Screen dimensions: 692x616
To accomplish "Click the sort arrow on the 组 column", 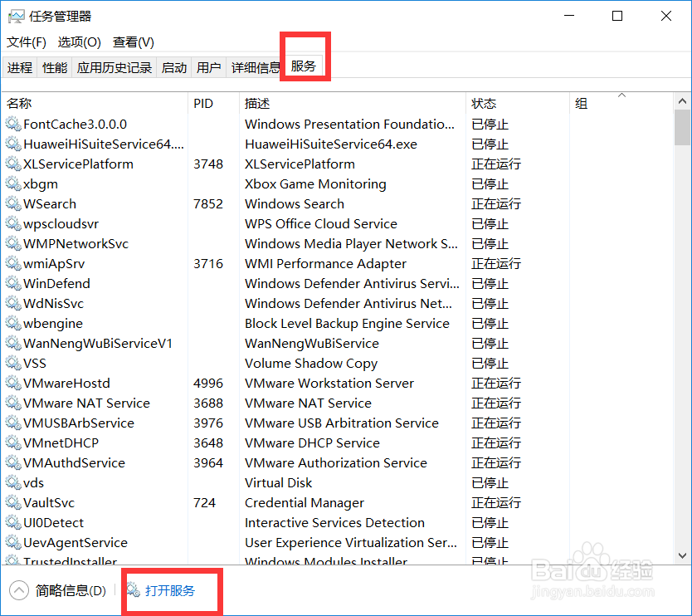I will (623, 96).
